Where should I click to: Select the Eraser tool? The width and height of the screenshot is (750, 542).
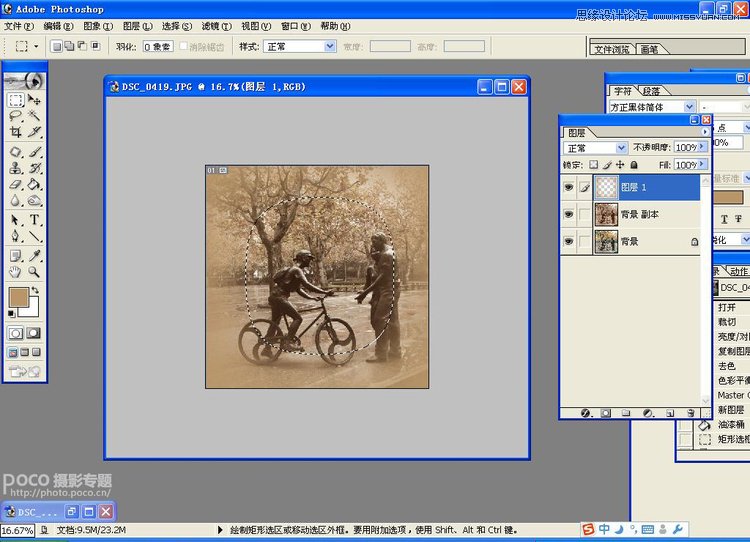point(15,184)
